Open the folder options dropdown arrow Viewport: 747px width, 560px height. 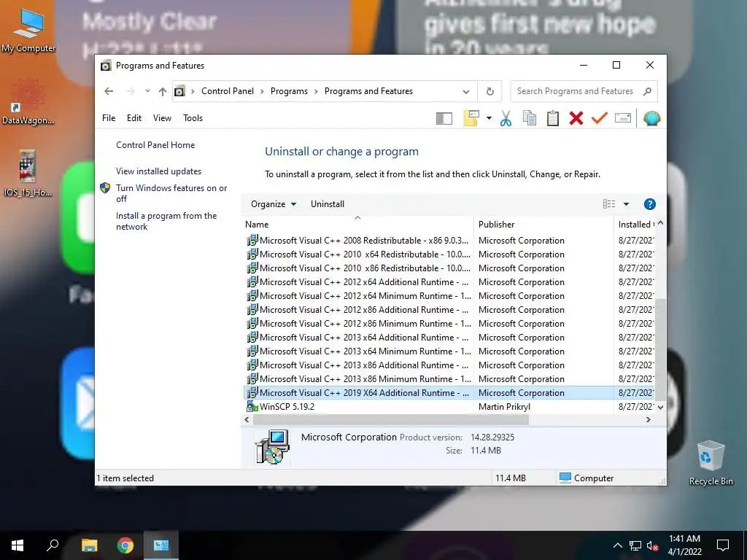coord(489,118)
